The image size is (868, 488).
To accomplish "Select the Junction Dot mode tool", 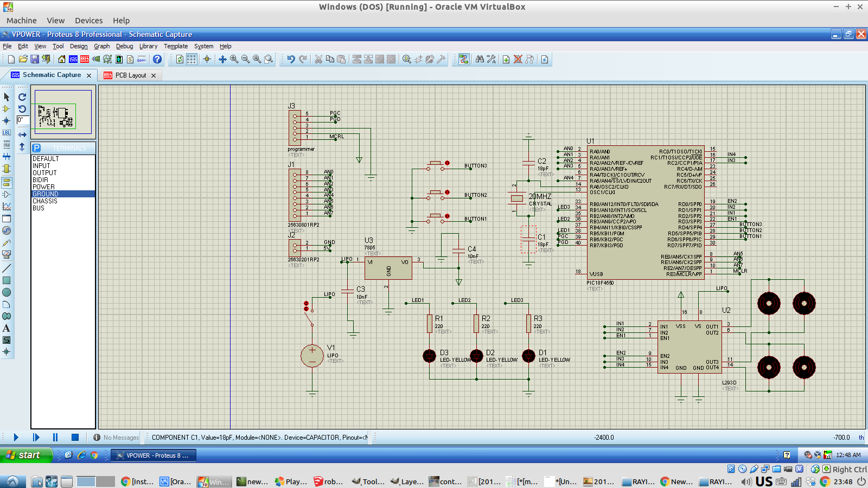I will pyautogui.click(x=7, y=120).
